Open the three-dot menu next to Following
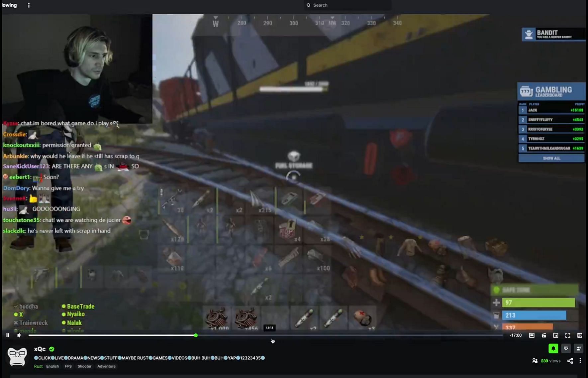 coord(29,5)
